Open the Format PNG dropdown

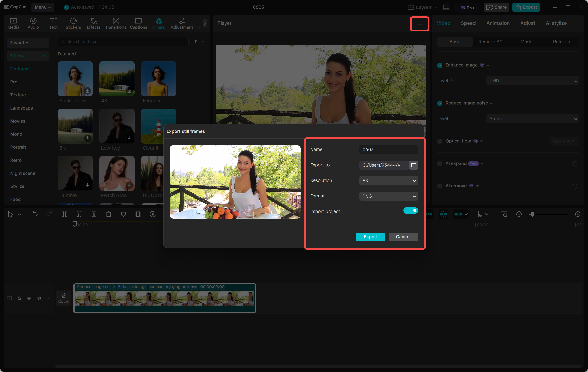(388, 196)
